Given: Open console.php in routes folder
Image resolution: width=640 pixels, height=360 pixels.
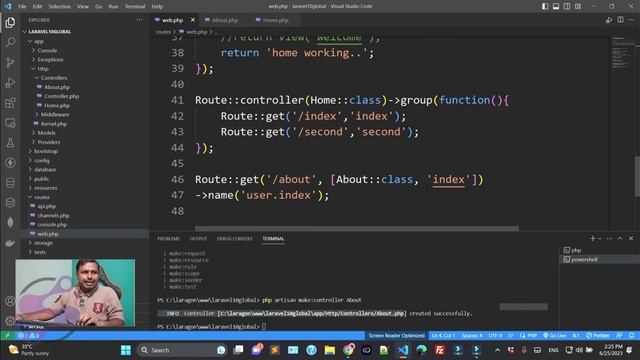Looking at the screenshot, I should click(x=52, y=224).
